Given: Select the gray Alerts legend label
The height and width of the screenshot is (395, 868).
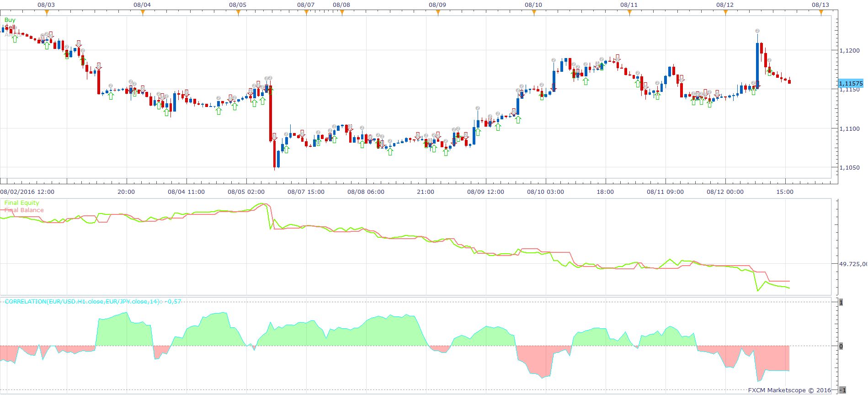Looking at the screenshot, I should point(12,35).
